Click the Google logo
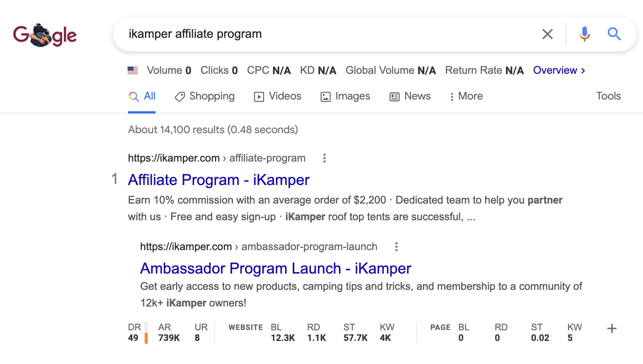Screen dimensions: 643x364 [x=45, y=35]
